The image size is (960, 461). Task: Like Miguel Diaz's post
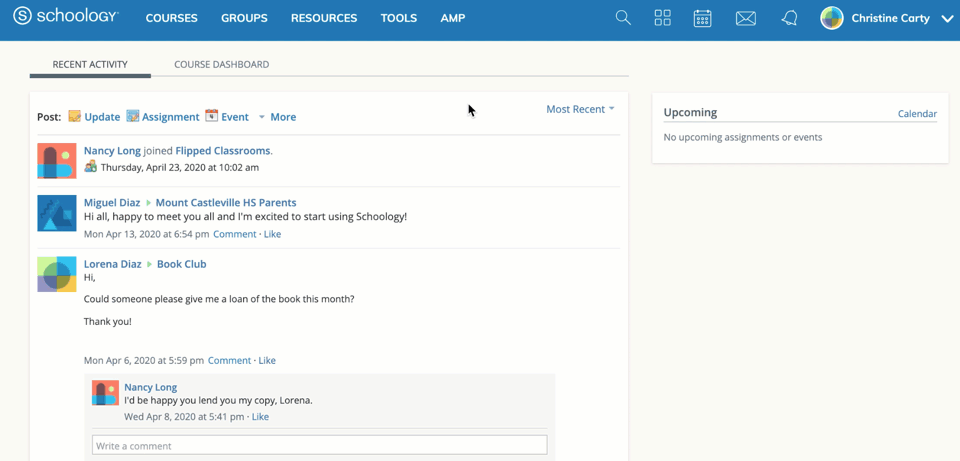pyautogui.click(x=272, y=234)
